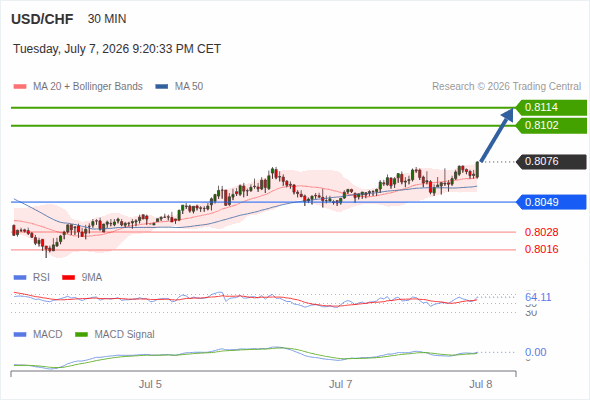
Task: Click the 9MA red legend marker
Action: point(68,278)
